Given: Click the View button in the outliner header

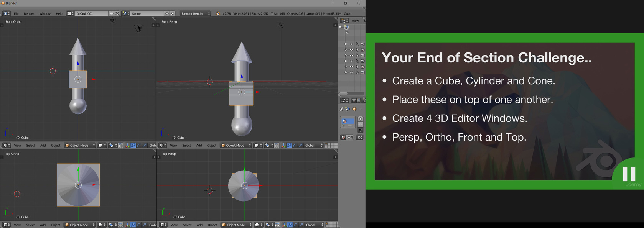Looking at the screenshot, I should 356,21.
